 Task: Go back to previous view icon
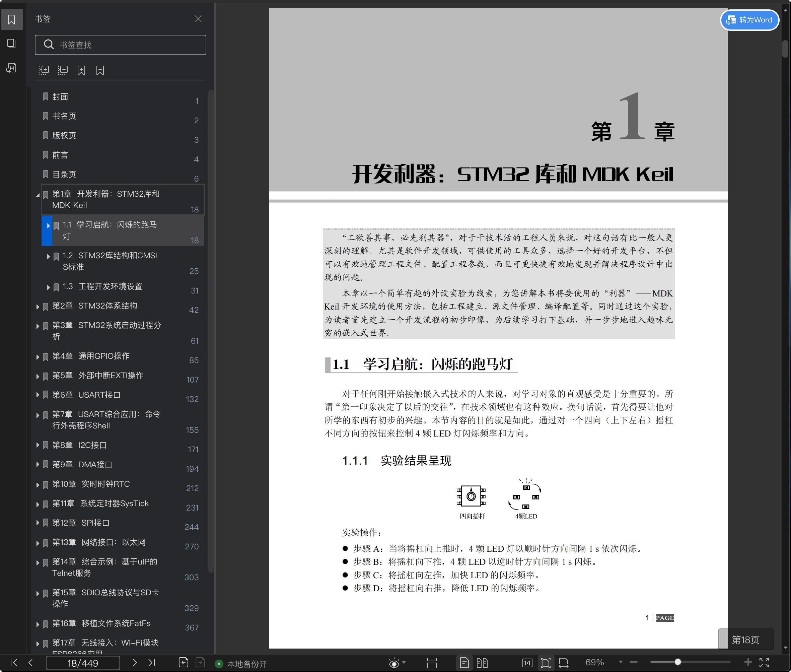pyautogui.click(x=184, y=663)
